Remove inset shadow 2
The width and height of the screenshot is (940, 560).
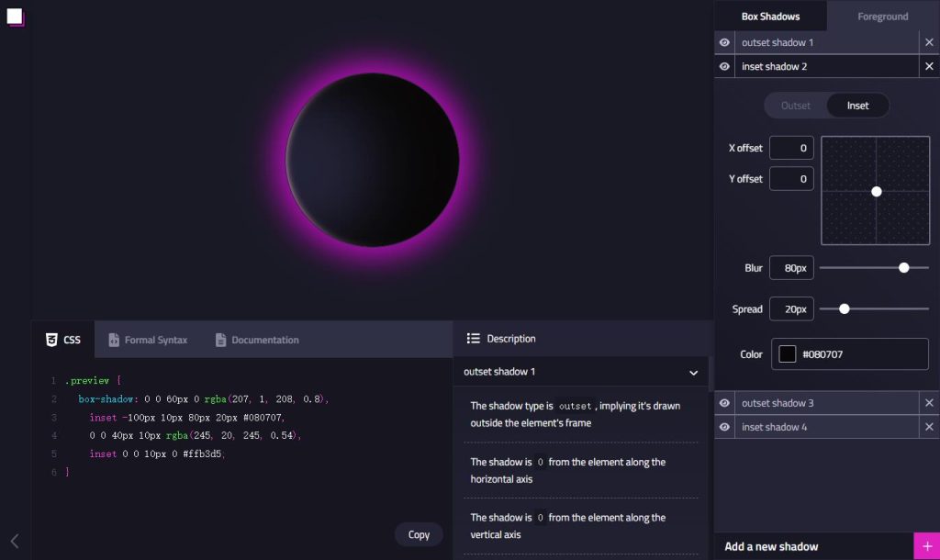tap(929, 66)
